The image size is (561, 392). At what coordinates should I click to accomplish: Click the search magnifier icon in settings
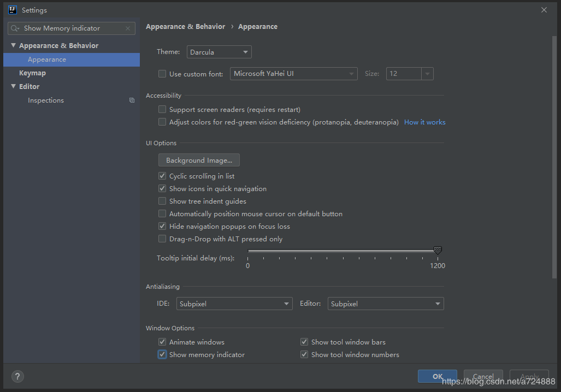(x=15, y=28)
